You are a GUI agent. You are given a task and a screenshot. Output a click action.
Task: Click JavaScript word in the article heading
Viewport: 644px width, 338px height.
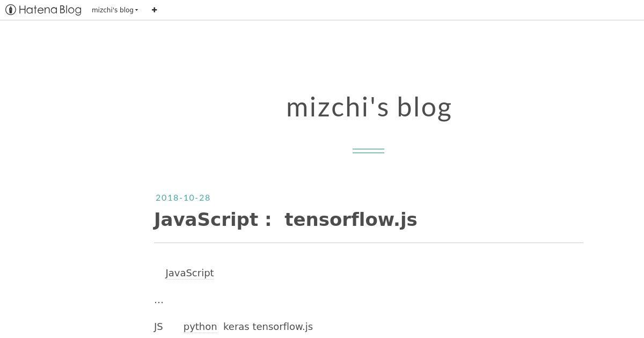click(206, 219)
